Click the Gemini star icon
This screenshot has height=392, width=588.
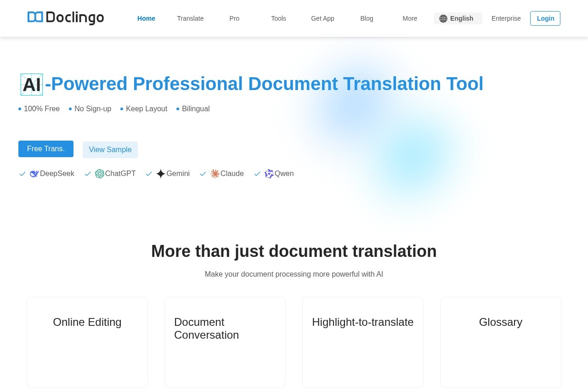coord(160,174)
